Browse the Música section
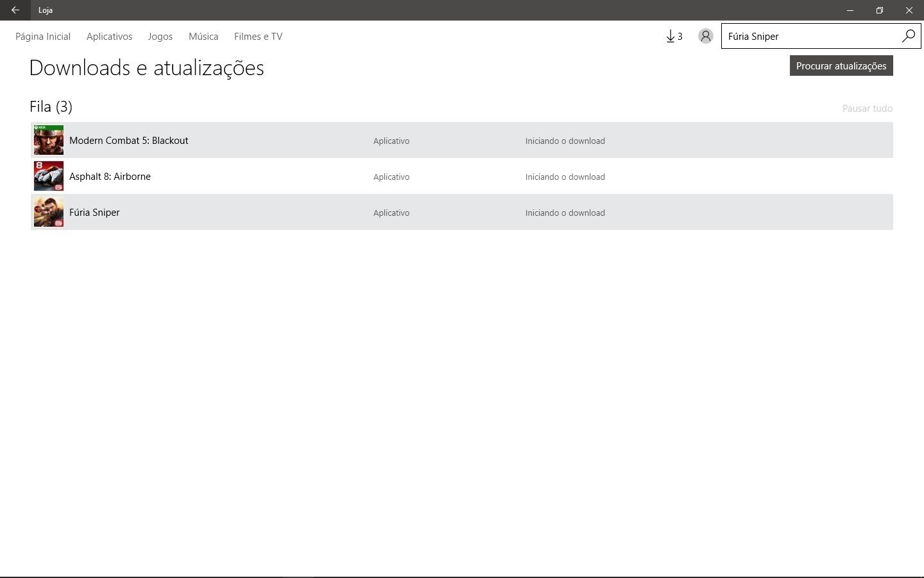924x578 pixels. (203, 37)
